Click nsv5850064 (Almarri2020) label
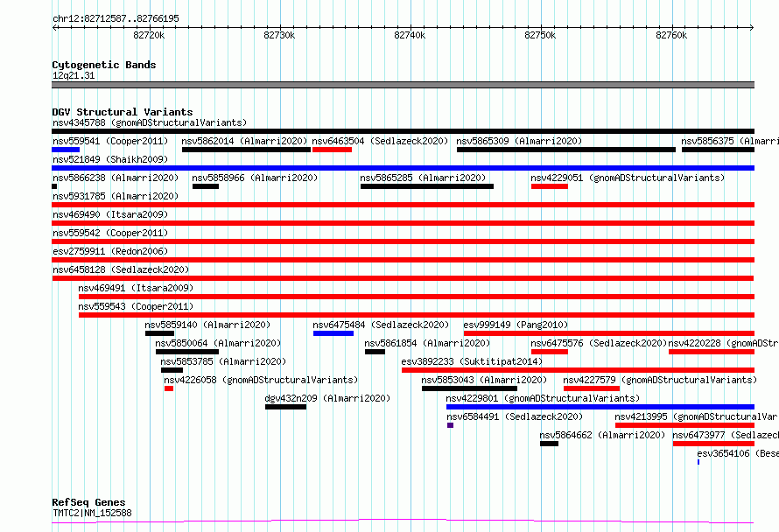Viewport: 779px width, 532px height. click(x=218, y=343)
